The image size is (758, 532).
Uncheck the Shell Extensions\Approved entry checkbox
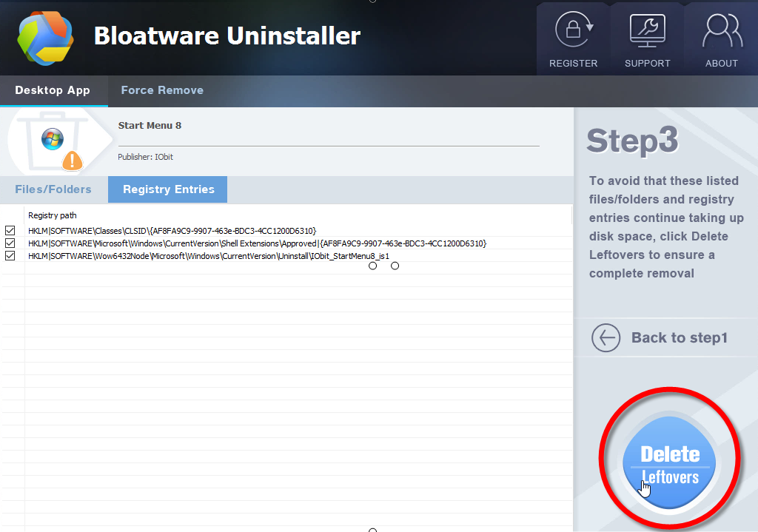[10, 243]
